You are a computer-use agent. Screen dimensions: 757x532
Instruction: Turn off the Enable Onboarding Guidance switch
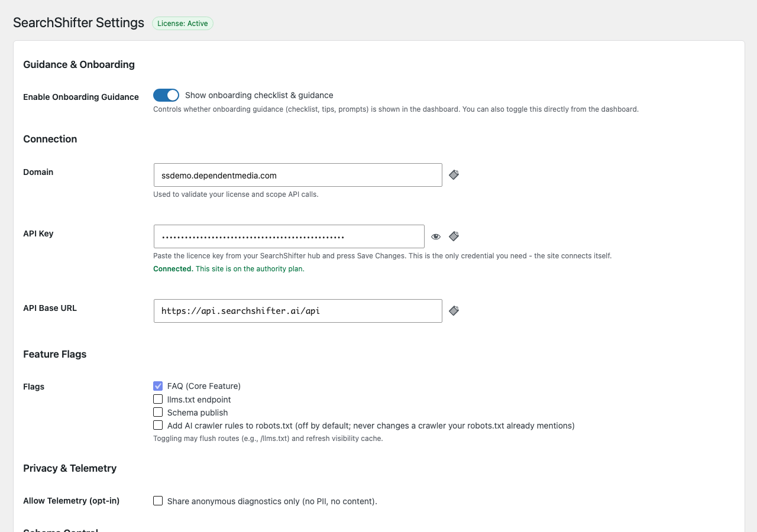[166, 95]
